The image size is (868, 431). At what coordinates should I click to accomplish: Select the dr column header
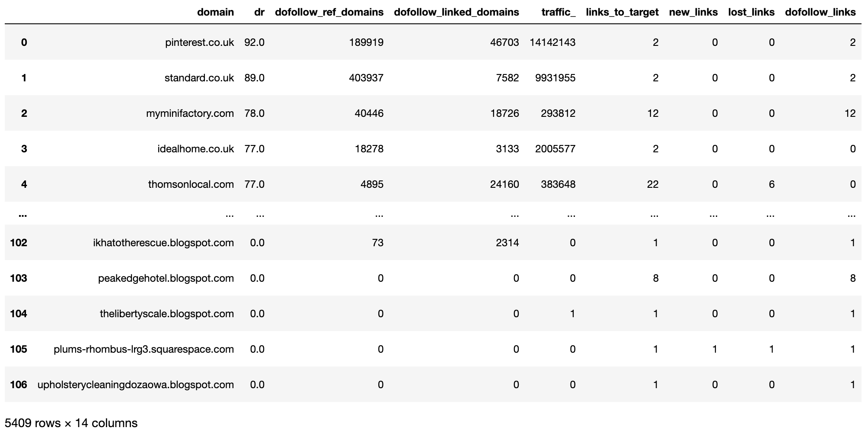pos(258,12)
